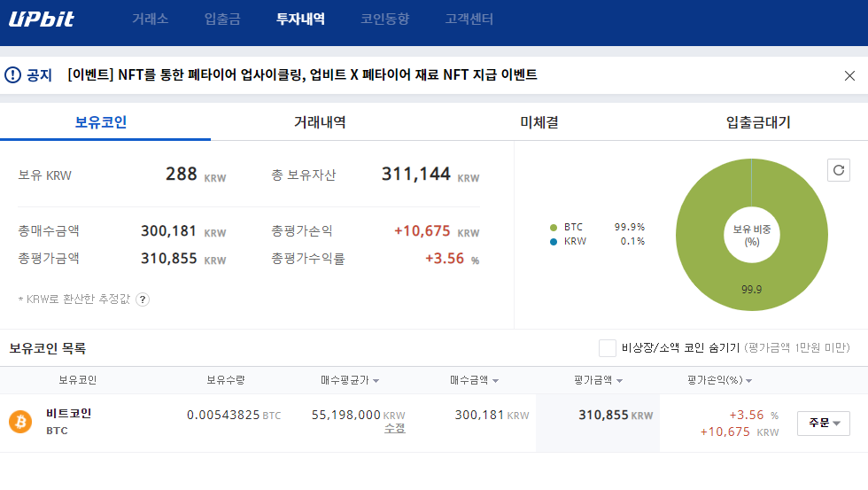Open the NFT 페타이어 event notice
Image resolution: width=868 pixels, height=490 pixels.
tap(302, 74)
